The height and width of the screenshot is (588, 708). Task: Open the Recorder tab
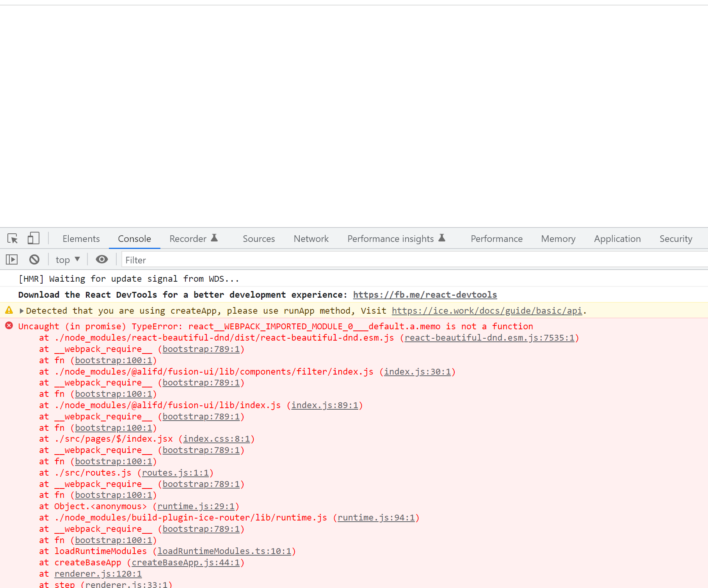(194, 239)
